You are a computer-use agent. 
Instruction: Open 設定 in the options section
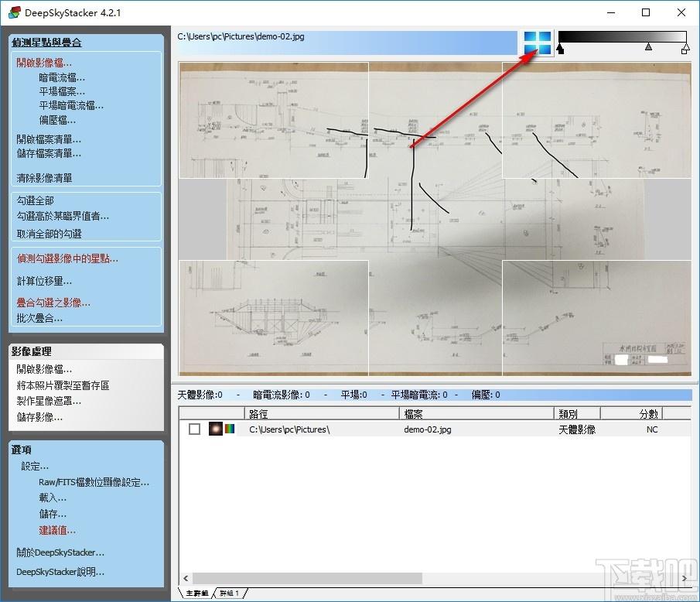point(35,467)
